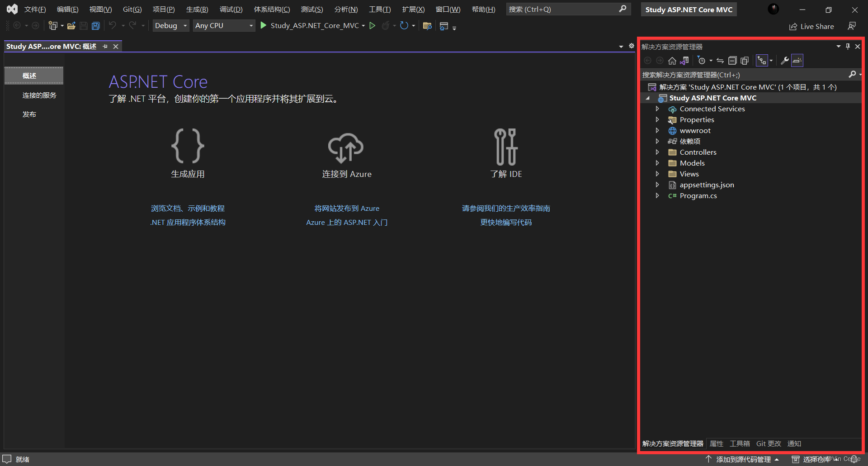Collapse the Study ASP.NET Core MVC project node
868x466 pixels.
click(x=648, y=98)
